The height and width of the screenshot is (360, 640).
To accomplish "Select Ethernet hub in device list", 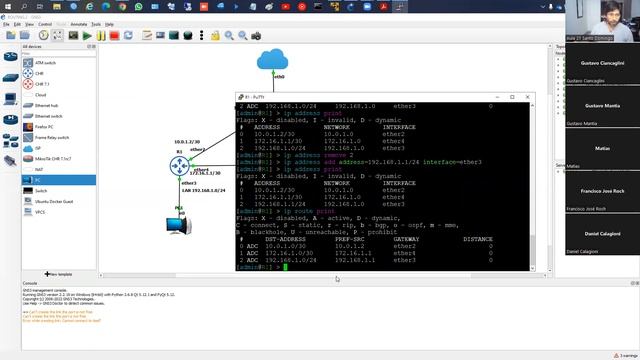I will pyautogui.click(x=59, y=105).
